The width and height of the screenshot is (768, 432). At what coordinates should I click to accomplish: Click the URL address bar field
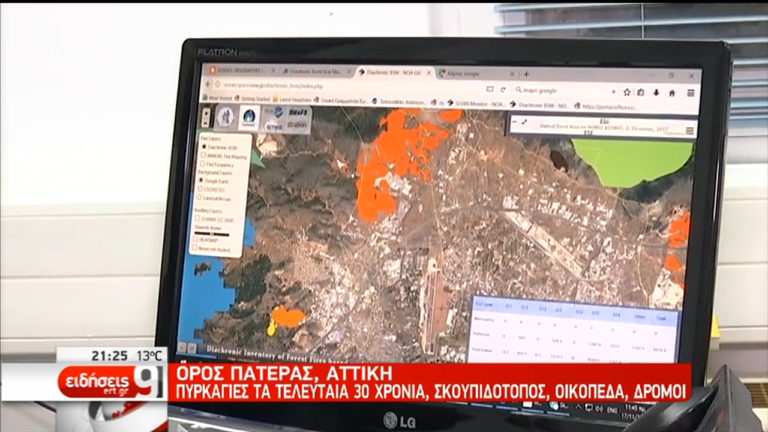click(x=349, y=87)
